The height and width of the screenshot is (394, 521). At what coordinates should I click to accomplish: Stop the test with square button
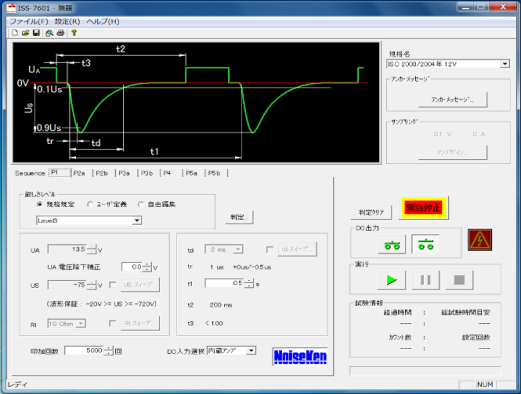(x=459, y=280)
